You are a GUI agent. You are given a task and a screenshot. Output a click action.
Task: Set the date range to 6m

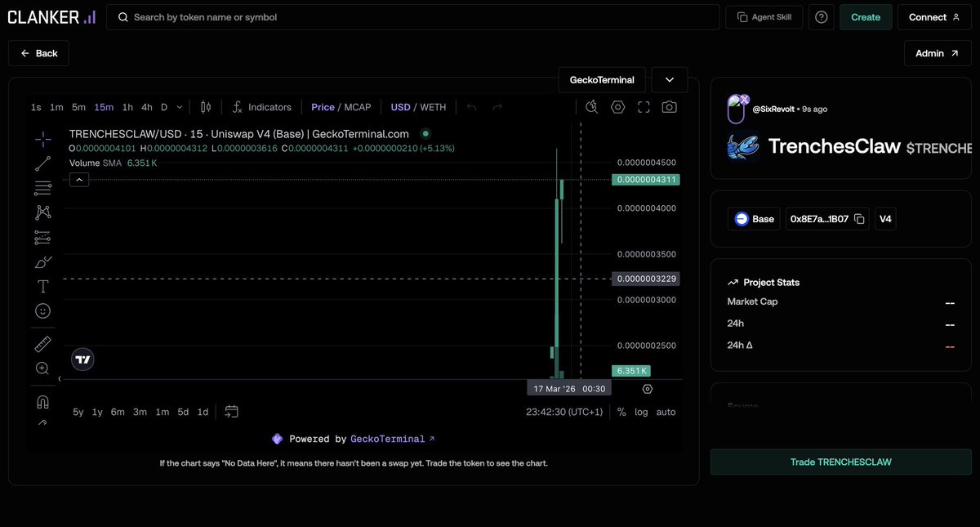(118, 412)
